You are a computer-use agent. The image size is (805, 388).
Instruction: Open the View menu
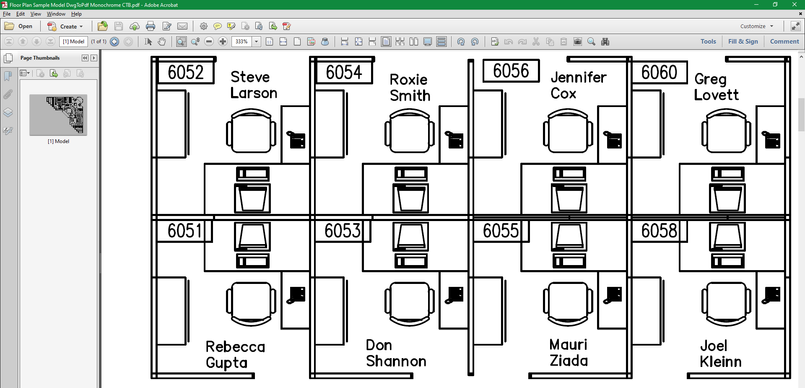pos(35,14)
